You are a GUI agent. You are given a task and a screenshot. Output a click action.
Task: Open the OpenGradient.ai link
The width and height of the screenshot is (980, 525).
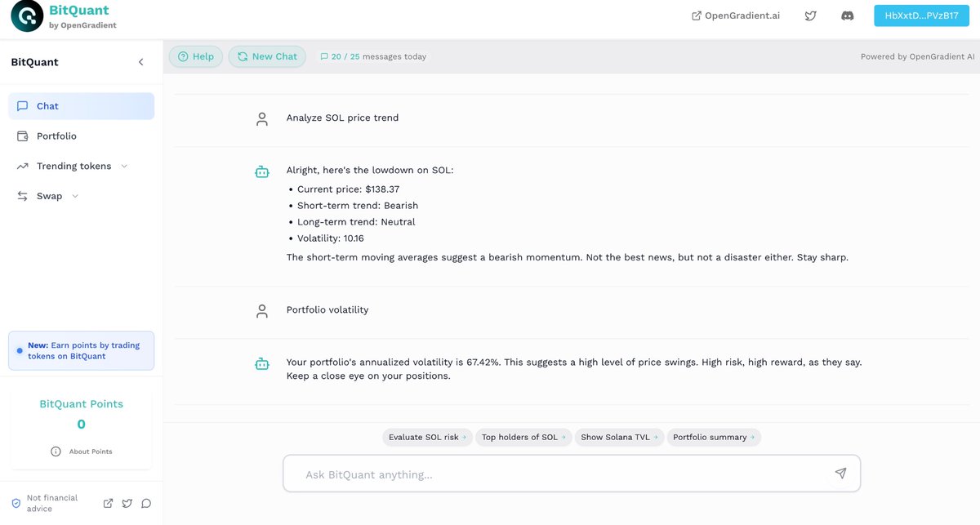(735, 16)
